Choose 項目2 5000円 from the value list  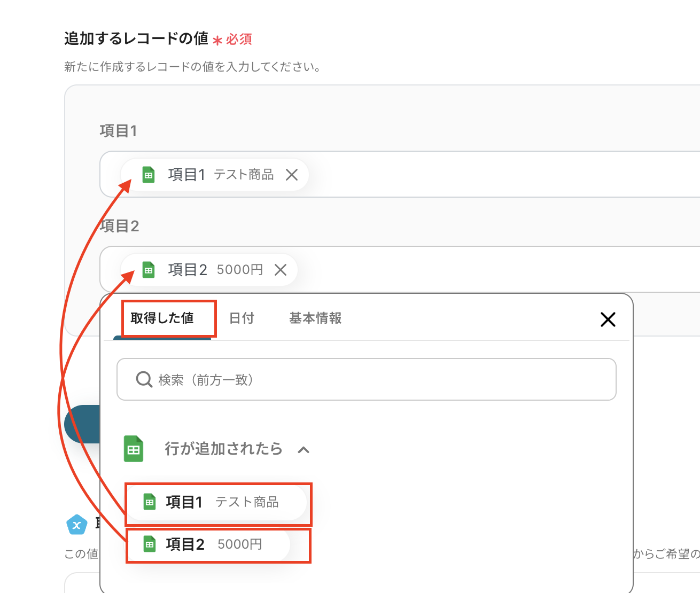pyautogui.click(x=209, y=544)
